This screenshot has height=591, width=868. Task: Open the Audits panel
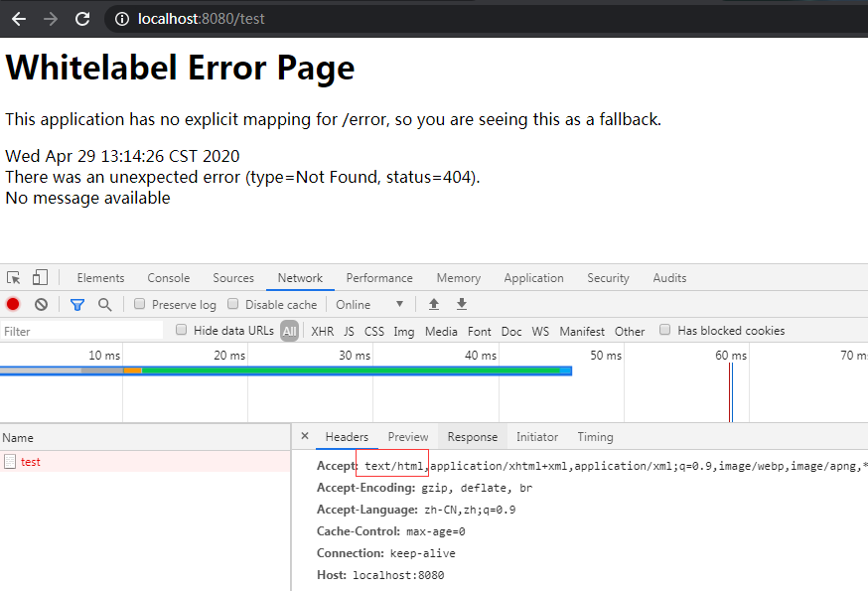click(x=669, y=277)
